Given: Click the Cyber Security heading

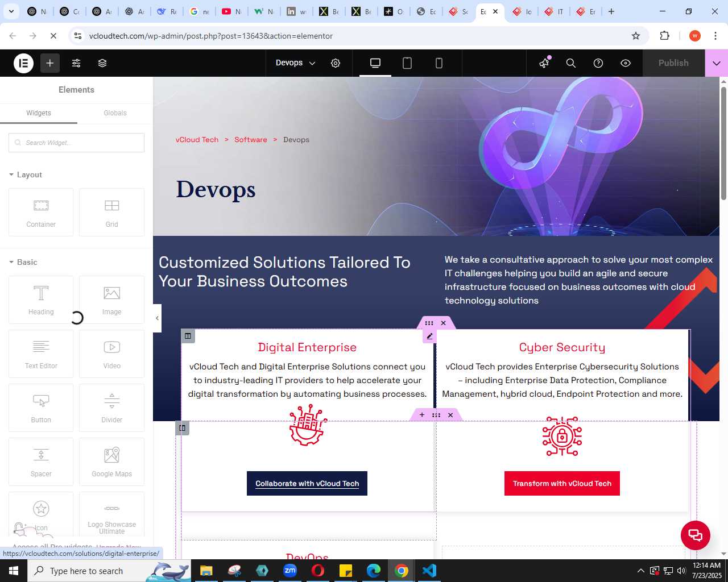Looking at the screenshot, I should [x=562, y=347].
